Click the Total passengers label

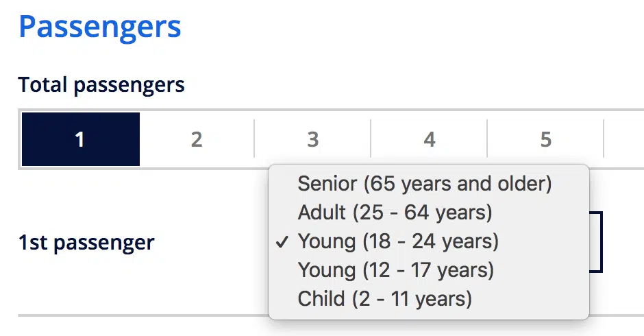[x=101, y=85]
